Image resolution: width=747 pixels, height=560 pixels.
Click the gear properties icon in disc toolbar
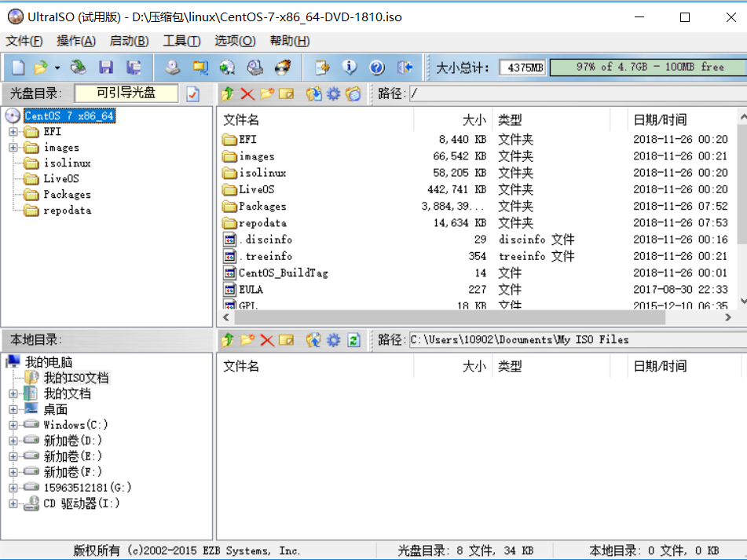point(334,93)
